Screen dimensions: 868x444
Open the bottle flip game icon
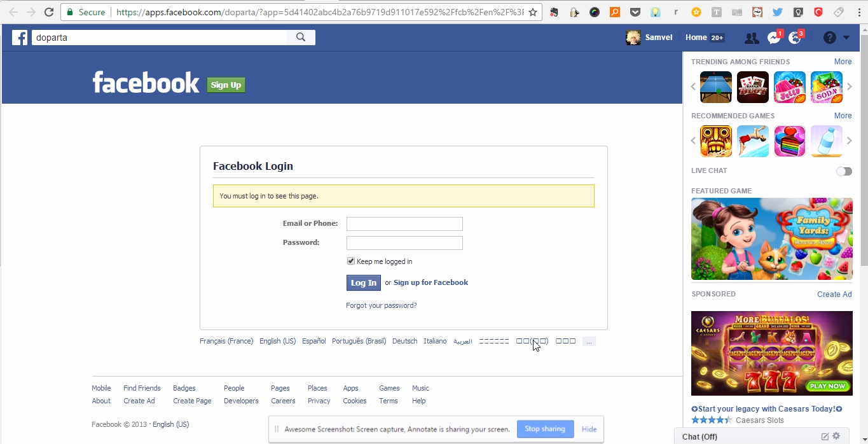click(827, 141)
